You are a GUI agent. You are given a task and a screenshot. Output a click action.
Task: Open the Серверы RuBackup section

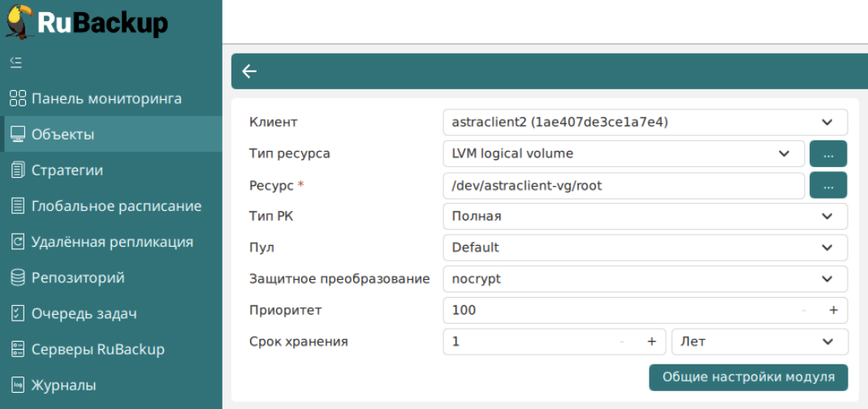(x=97, y=349)
